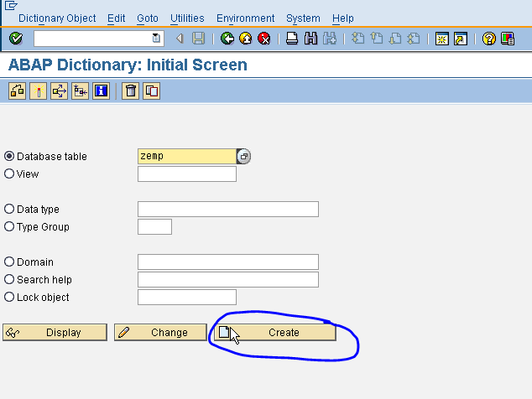
Task: Open the Dictionary Object menu
Action: coord(57,18)
